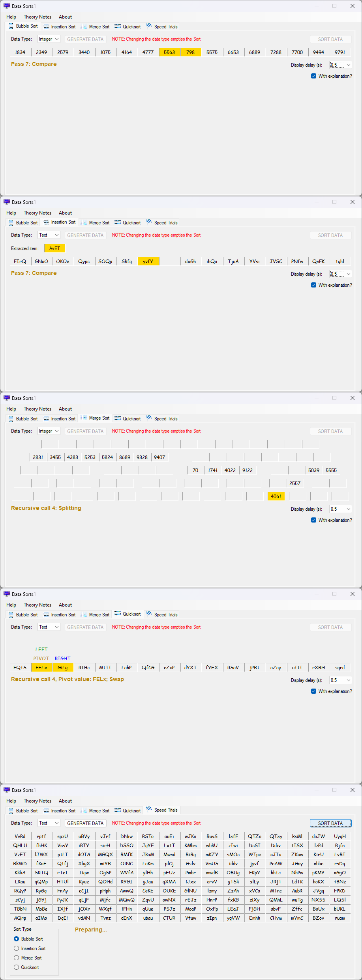Click Data Sorts1 title bar icon of the Splitting window
362x980 pixels.
tap(7, 398)
